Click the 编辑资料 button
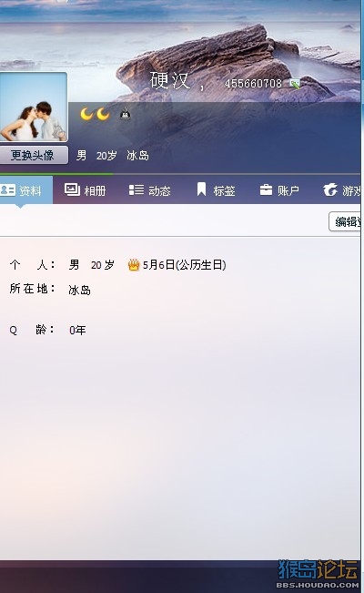The height and width of the screenshot is (593, 364). pyautogui.click(x=345, y=221)
